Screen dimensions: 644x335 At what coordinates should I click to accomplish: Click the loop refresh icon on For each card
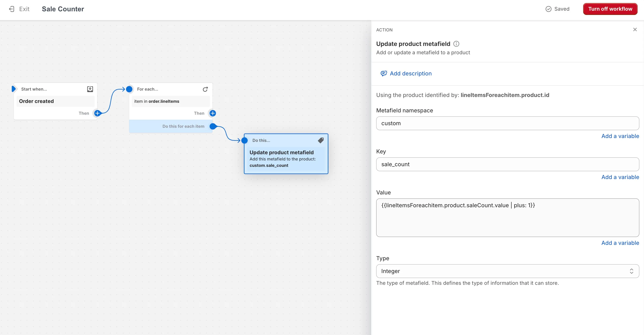pyautogui.click(x=205, y=89)
